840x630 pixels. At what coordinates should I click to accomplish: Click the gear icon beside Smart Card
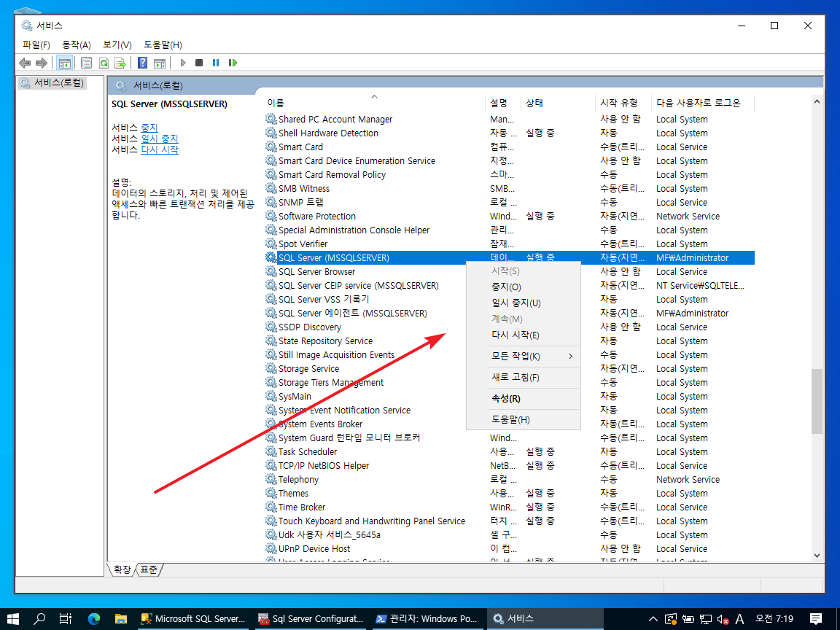click(x=271, y=147)
